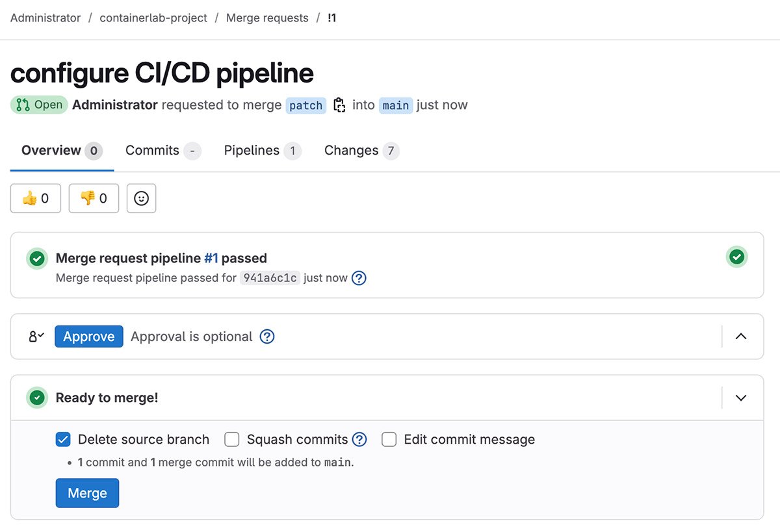
Task: Enable the Squash commits checkbox
Action: [x=232, y=440]
